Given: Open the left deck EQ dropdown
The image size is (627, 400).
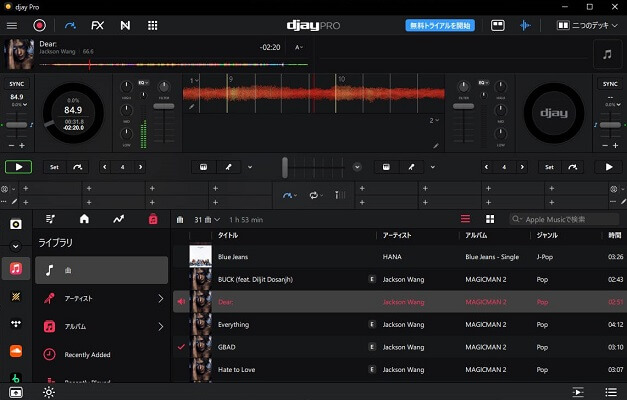Looking at the screenshot, I should click(144, 82).
